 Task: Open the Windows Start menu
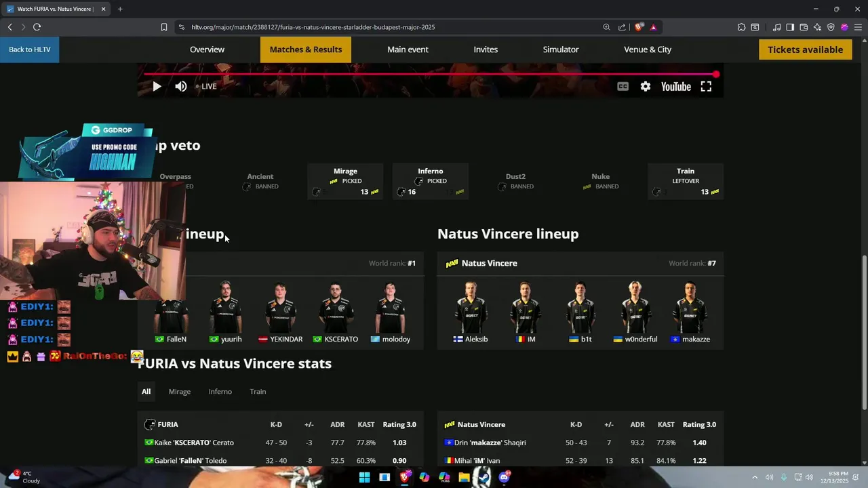(x=364, y=477)
